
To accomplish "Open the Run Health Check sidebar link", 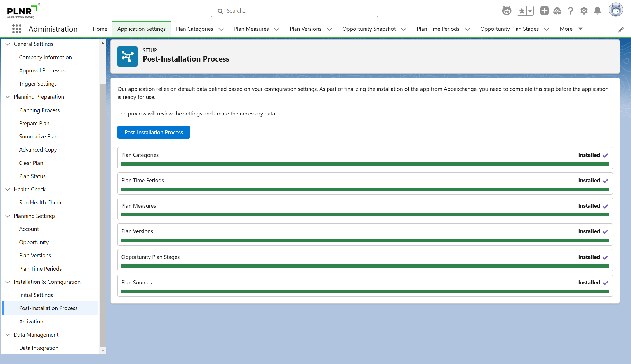I will [x=40, y=202].
